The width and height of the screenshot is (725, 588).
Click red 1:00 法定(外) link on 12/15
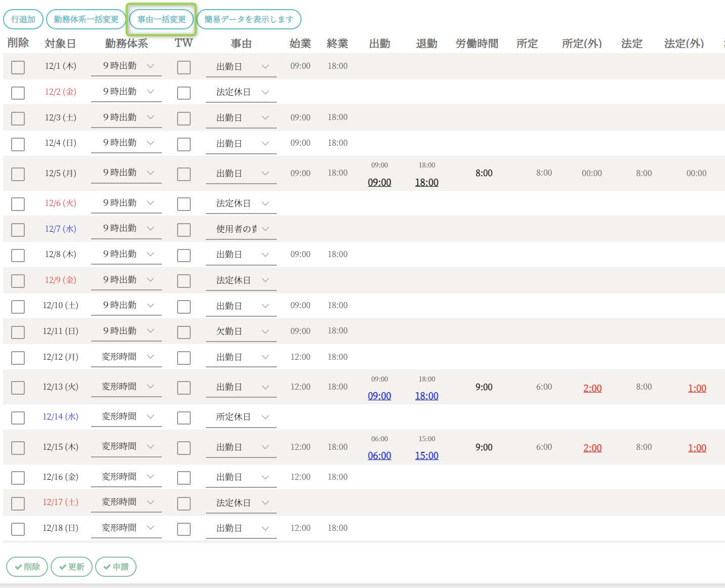pos(697,448)
